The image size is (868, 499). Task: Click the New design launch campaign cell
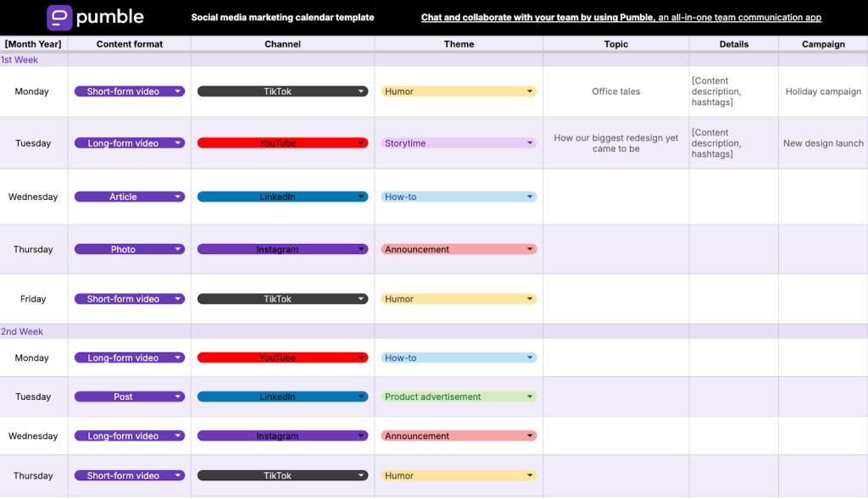[x=823, y=142]
